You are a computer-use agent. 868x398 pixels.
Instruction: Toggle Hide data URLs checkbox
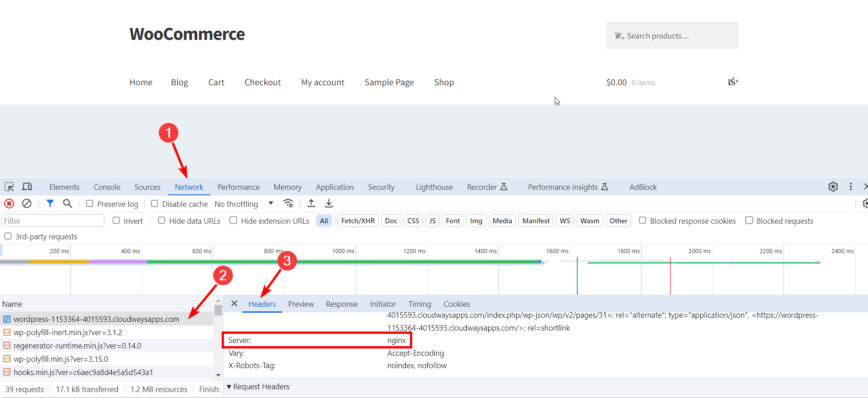162,221
